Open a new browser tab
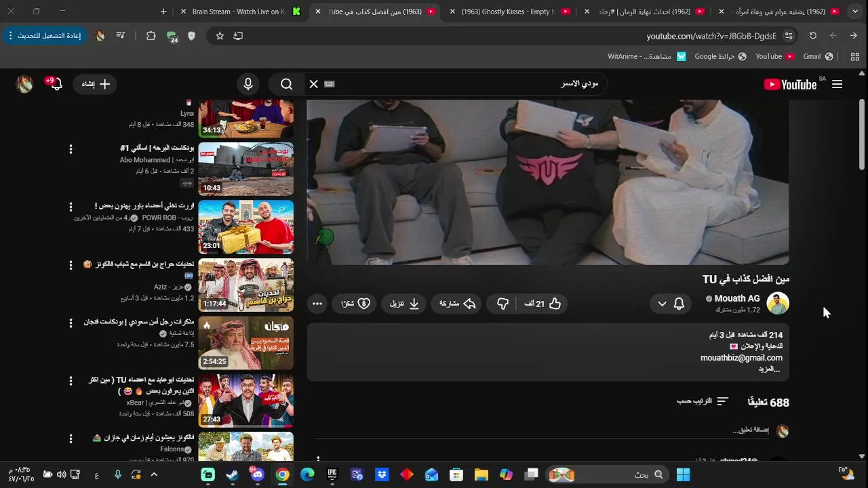The width and height of the screenshot is (868, 488). [x=163, y=12]
